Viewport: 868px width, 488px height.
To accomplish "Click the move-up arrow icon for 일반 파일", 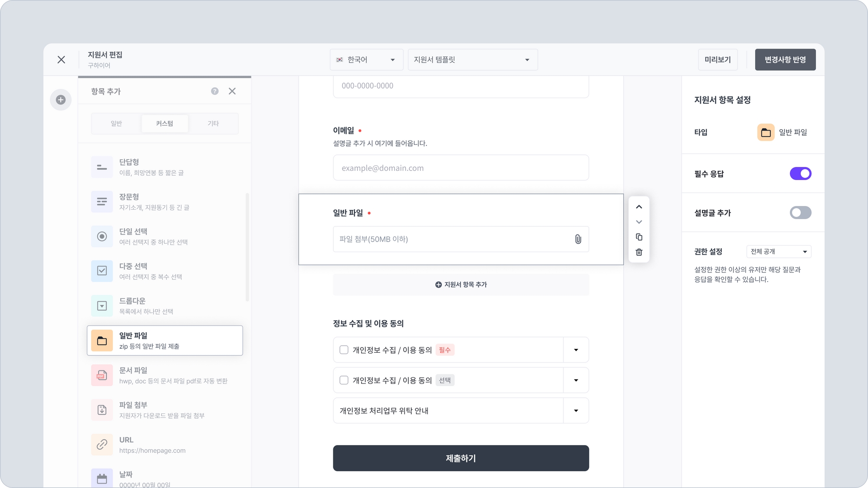I will (x=639, y=207).
